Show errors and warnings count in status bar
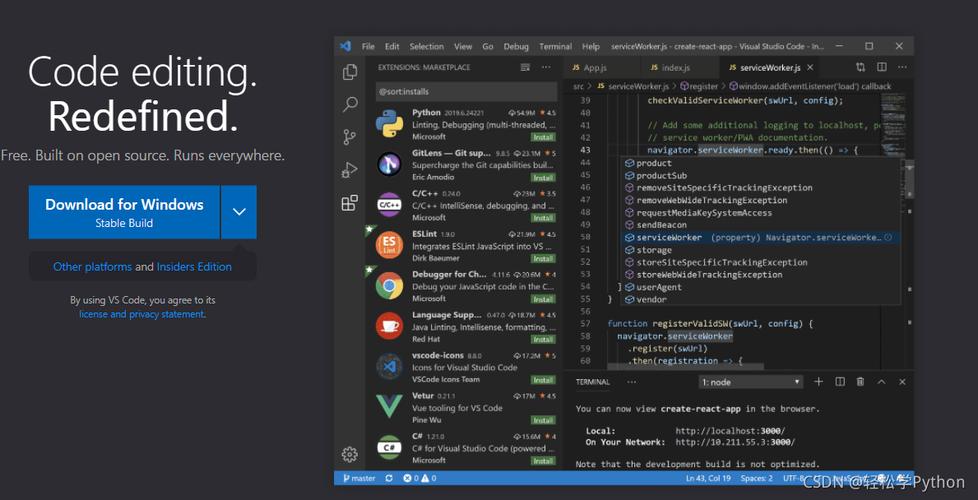Viewport: 978px width, 500px height. [419, 478]
